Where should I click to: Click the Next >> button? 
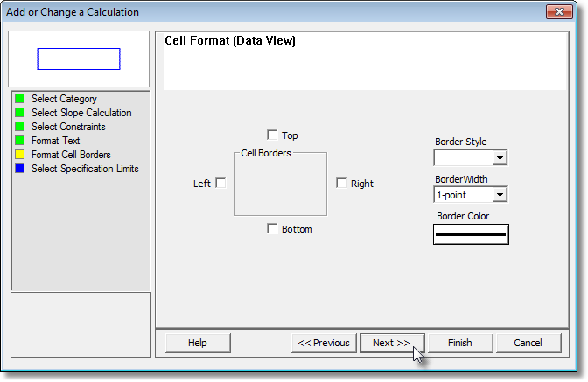392,343
